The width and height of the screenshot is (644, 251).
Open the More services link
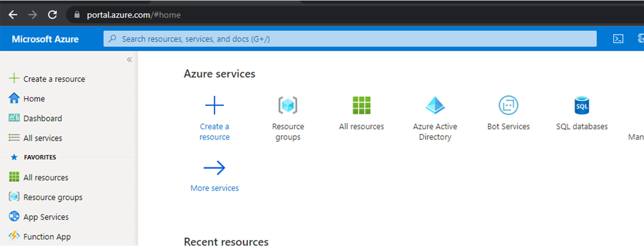pyautogui.click(x=214, y=188)
